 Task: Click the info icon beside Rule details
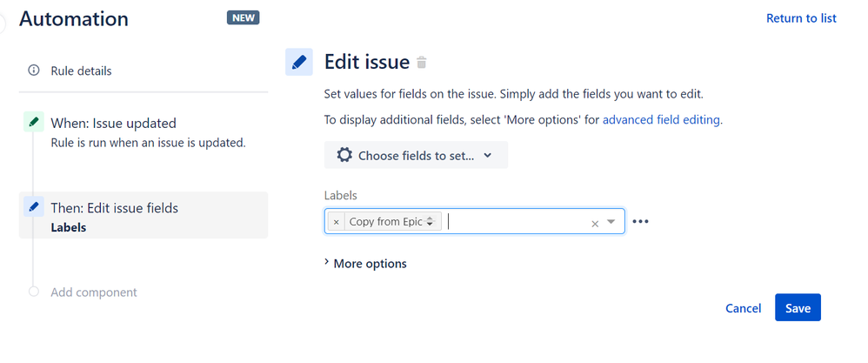click(x=34, y=71)
